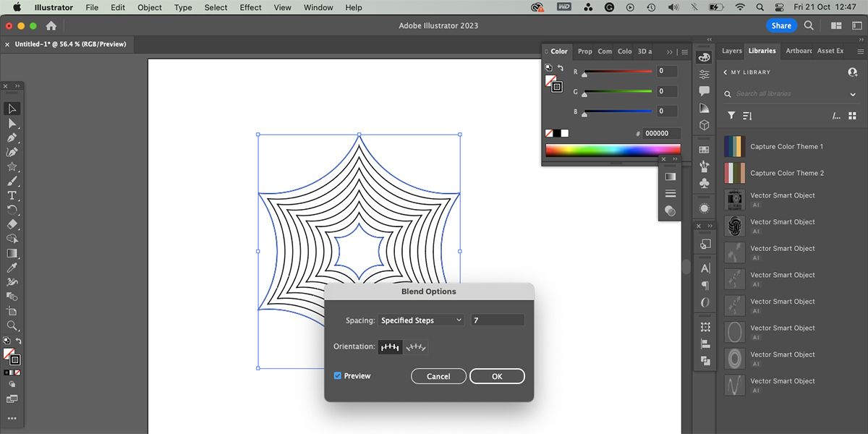Click the Specified Steps value field showing 7
The image size is (868, 434).
(497, 320)
